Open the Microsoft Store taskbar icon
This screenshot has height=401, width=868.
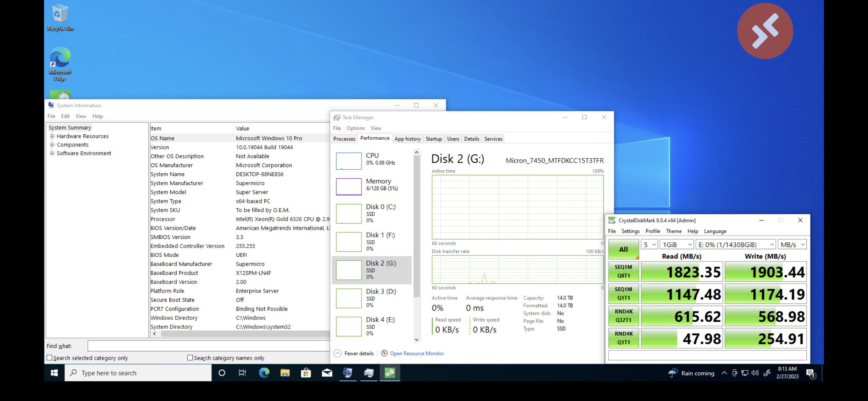(306, 373)
